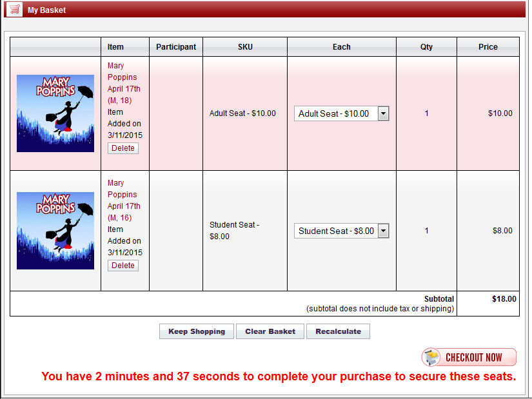Clear the basket with Clear Basket button
The width and height of the screenshot is (532, 399).
[x=270, y=331]
